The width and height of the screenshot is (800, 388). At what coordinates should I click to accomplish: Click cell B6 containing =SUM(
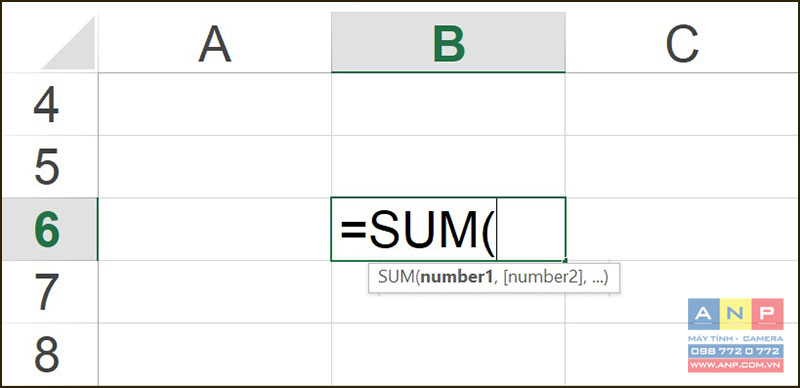tap(448, 229)
